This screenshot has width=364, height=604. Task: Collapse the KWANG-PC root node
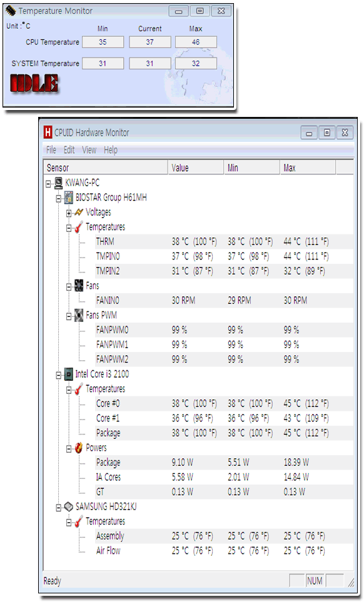pyautogui.click(x=48, y=184)
